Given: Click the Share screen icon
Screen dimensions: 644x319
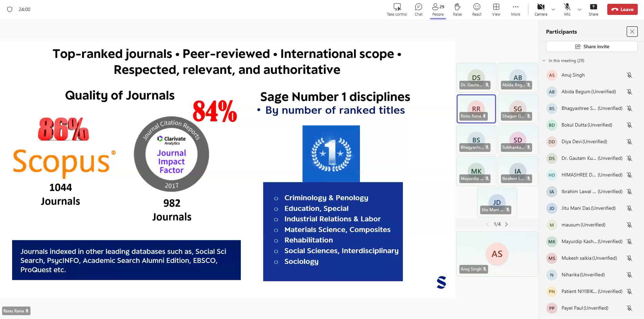Looking at the screenshot, I should click(593, 9).
